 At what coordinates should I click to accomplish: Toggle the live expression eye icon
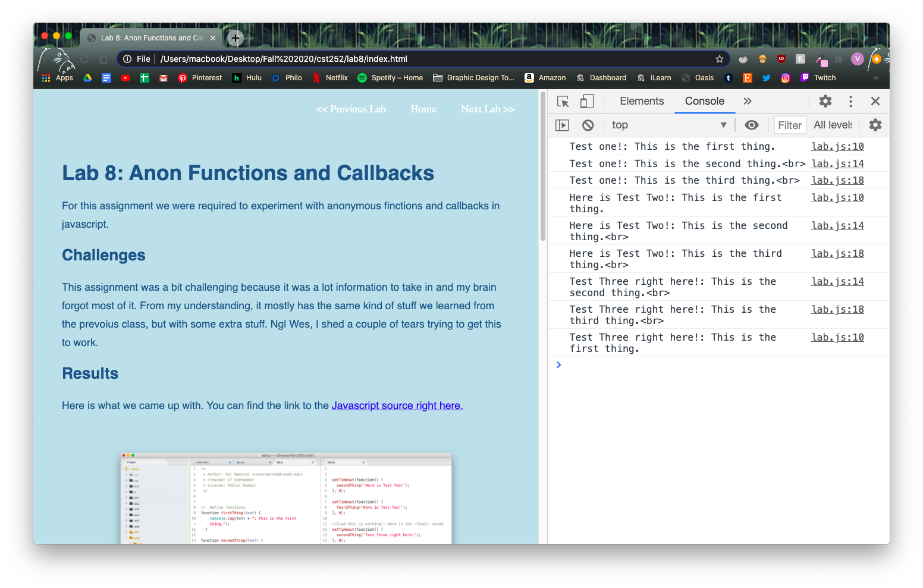(x=752, y=125)
